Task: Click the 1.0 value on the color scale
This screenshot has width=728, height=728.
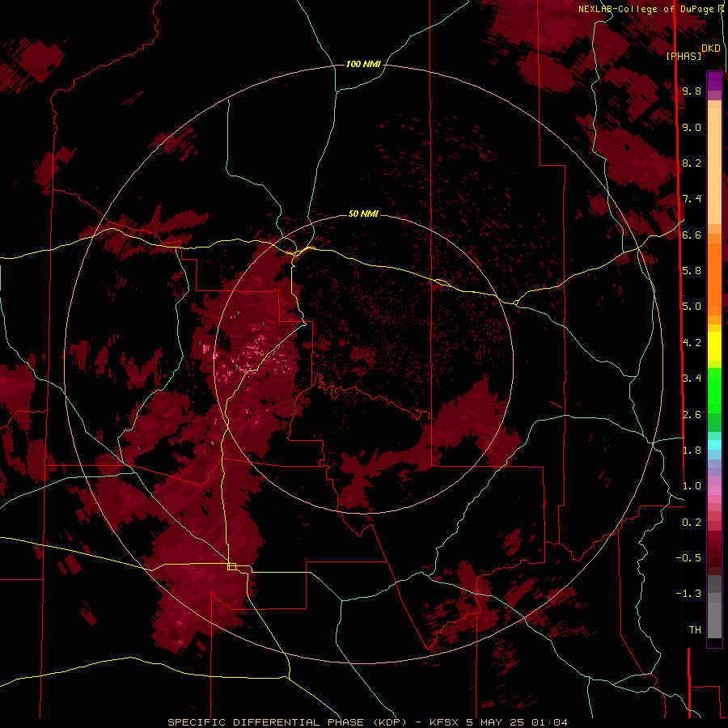Action: pyautogui.click(x=692, y=486)
